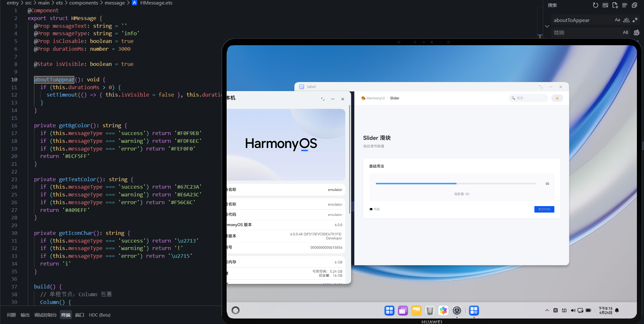The height and width of the screenshot is (324, 644).
Task: Click the highlighted aboutToAppear method name
Action: pyautogui.click(x=54, y=79)
